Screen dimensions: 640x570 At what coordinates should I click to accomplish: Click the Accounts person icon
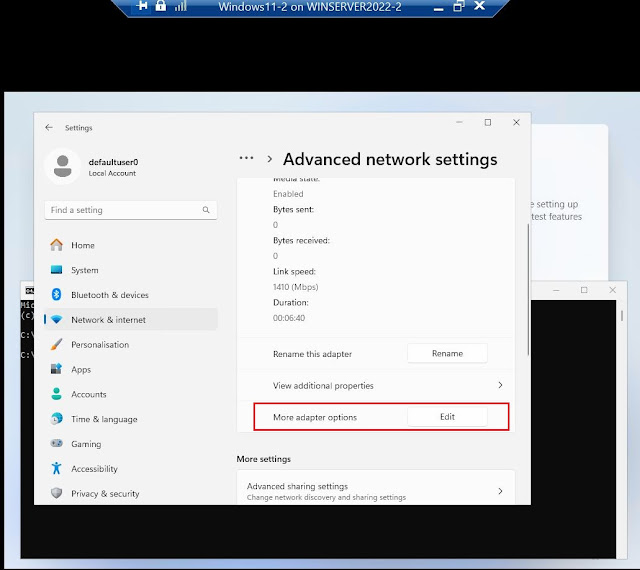[x=56, y=394]
